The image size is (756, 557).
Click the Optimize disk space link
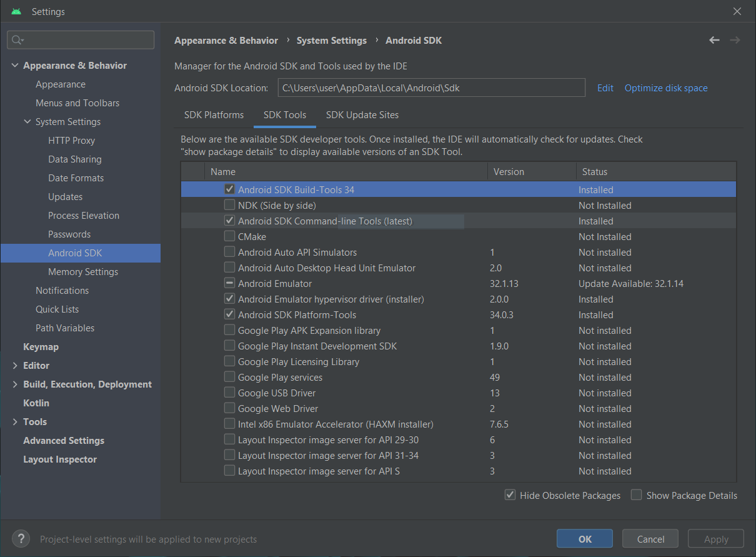(x=666, y=88)
